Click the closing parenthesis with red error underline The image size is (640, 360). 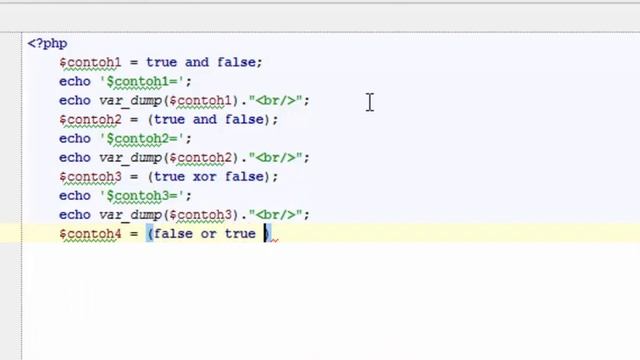tap(267, 234)
